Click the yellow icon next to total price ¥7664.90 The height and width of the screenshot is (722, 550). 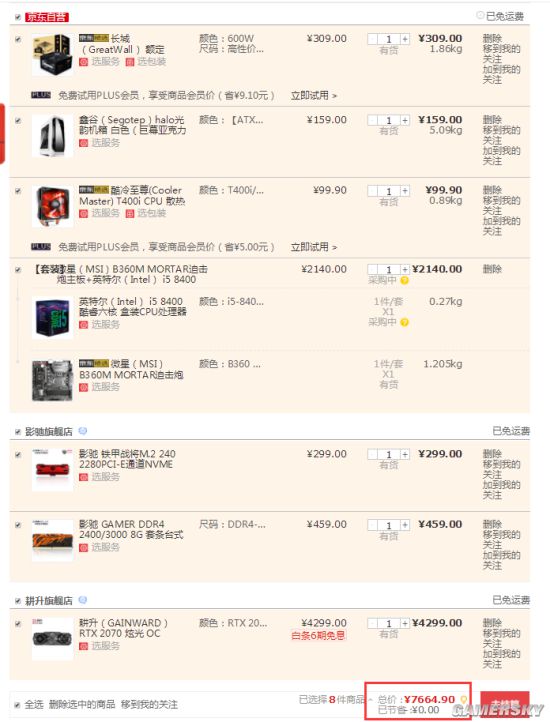(463, 700)
